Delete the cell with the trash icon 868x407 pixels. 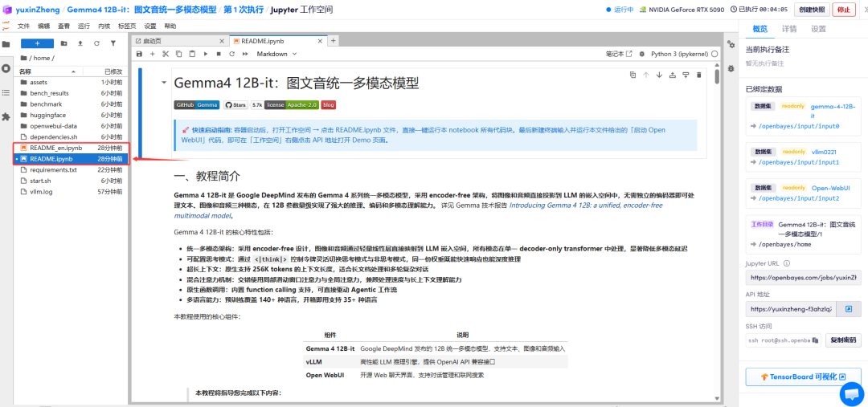(699, 75)
